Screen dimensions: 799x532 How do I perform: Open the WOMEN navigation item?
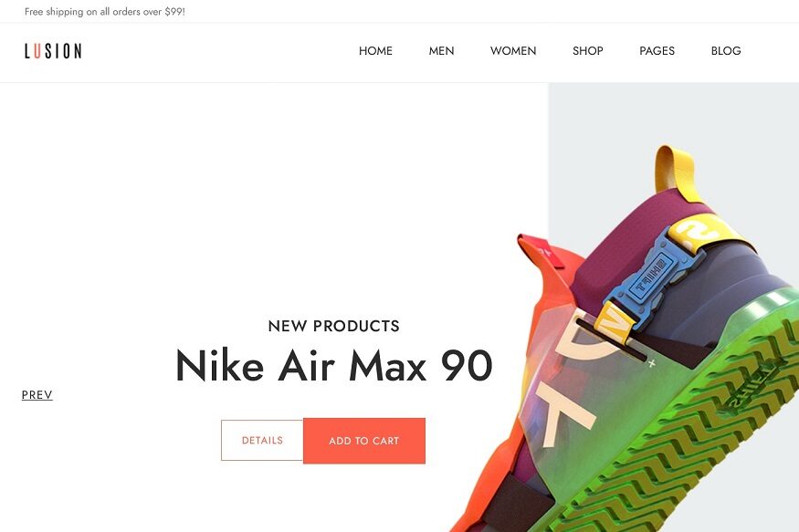click(x=513, y=51)
